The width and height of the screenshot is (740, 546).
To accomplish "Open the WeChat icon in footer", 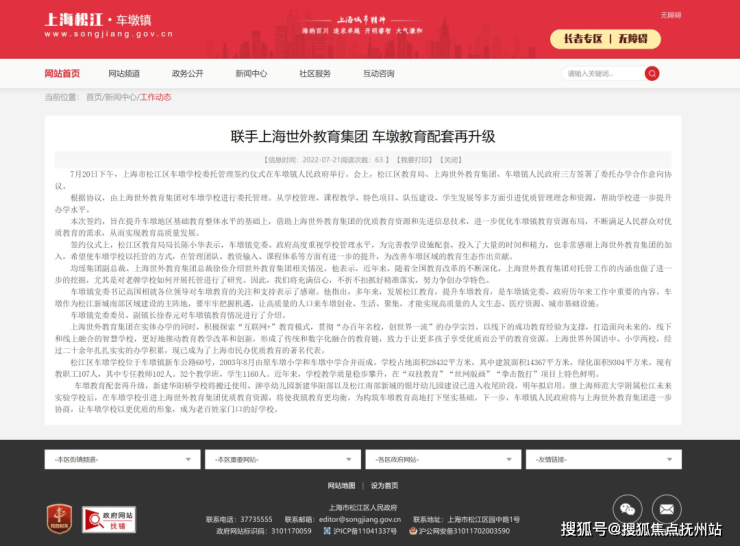I will 627,509.
